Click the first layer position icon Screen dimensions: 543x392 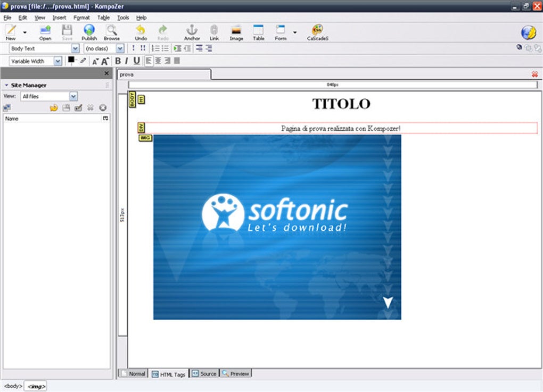[199, 48]
